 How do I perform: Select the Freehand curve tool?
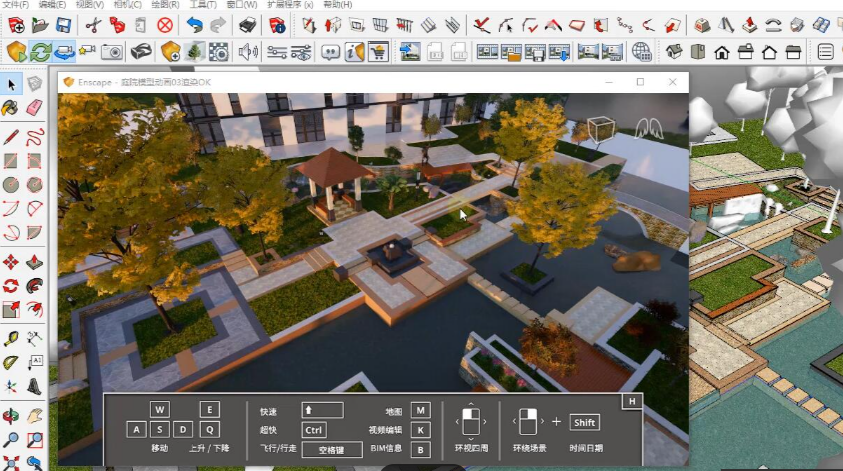click(34, 137)
